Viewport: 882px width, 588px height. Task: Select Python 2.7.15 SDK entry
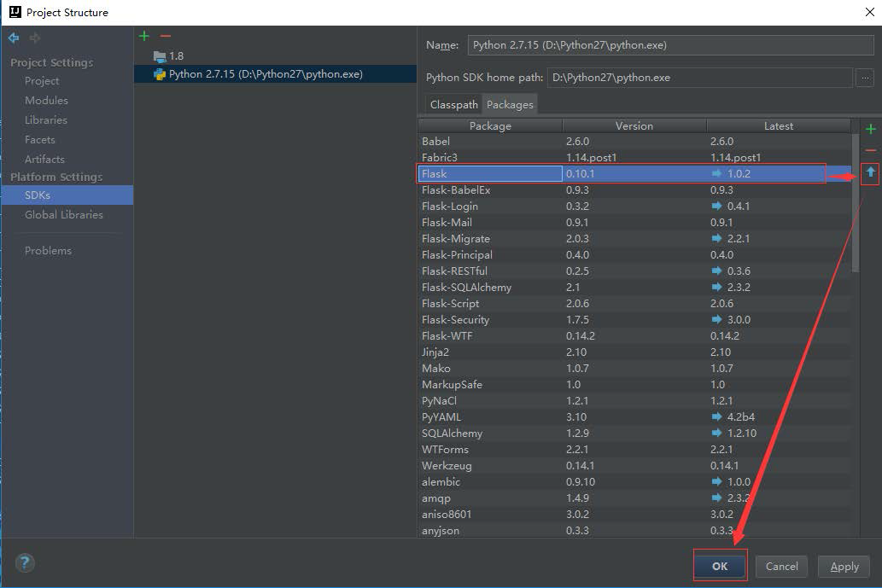[275, 74]
